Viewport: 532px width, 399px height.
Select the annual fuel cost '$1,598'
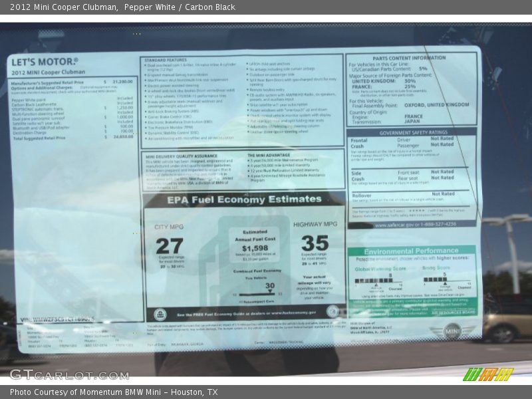point(255,248)
